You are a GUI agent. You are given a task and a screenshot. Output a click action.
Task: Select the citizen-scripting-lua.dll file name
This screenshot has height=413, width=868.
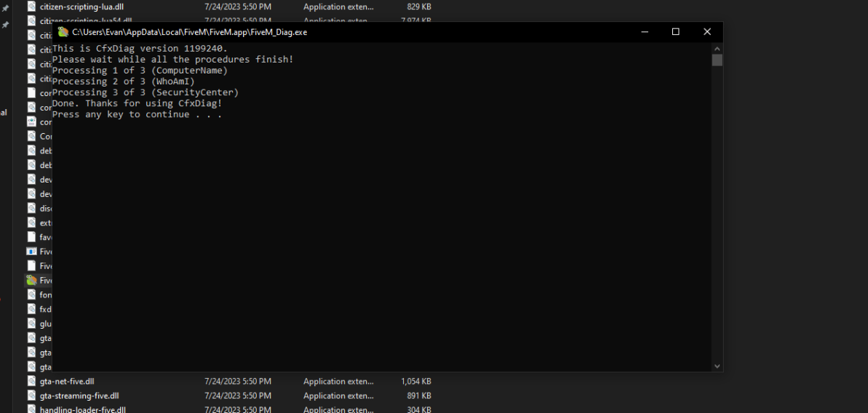point(82,7)
